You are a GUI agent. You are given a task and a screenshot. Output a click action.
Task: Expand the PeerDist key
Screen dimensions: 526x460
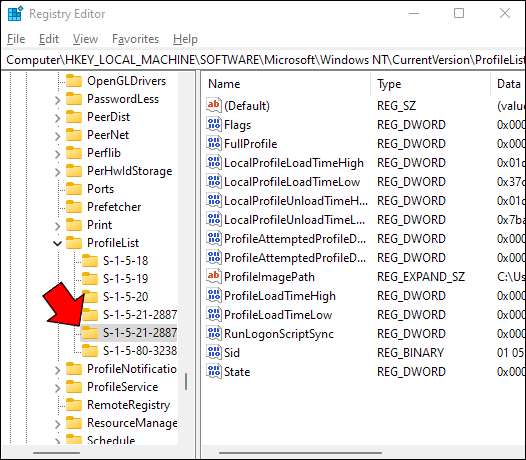57,118
